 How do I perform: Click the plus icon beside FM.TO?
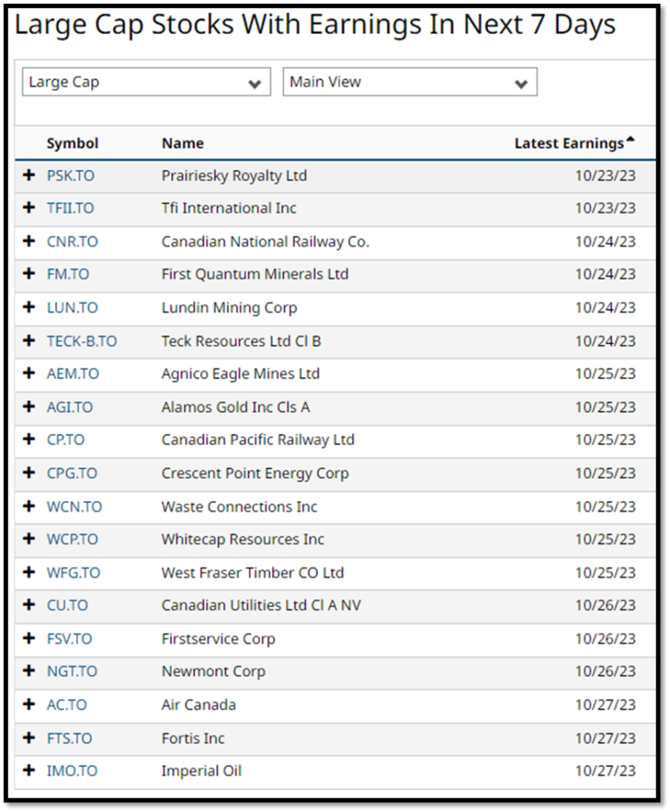(29, 274)
